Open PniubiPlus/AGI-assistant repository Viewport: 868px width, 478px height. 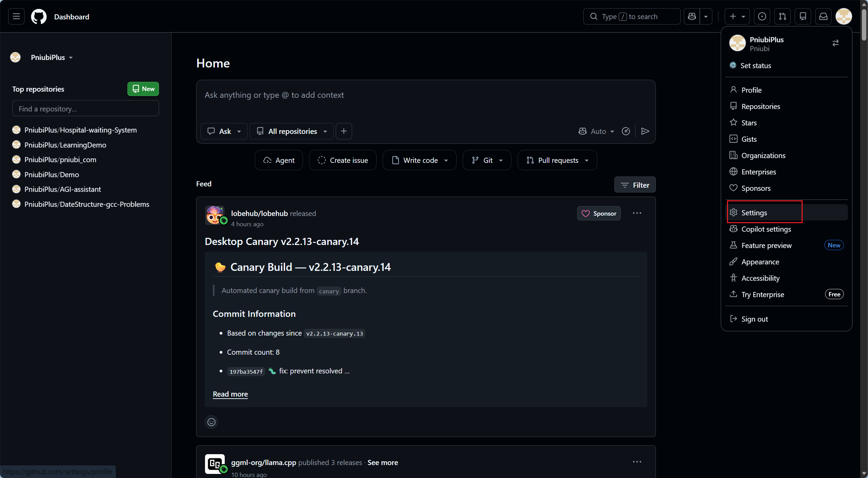pyautogui.click(x=63, y=189)
